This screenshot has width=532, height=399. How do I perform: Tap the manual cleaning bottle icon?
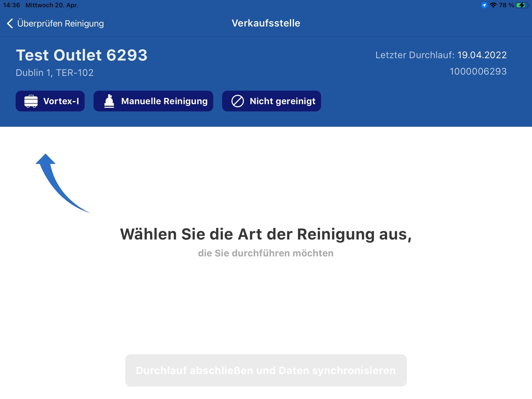click(x=109, y=101)
